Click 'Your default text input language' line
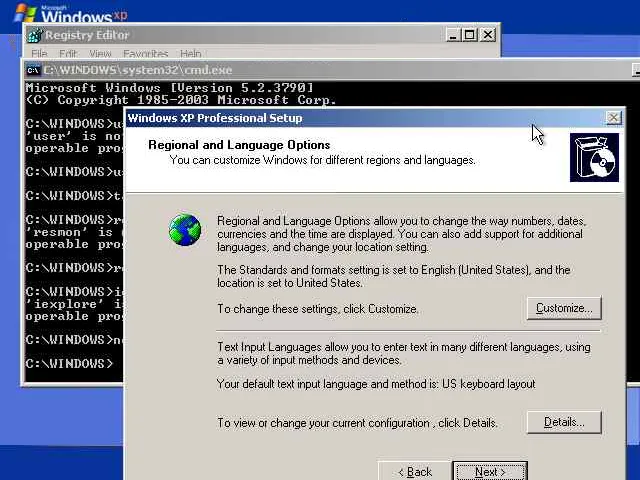The image size is (640, 480). click(x=376, y=384)
